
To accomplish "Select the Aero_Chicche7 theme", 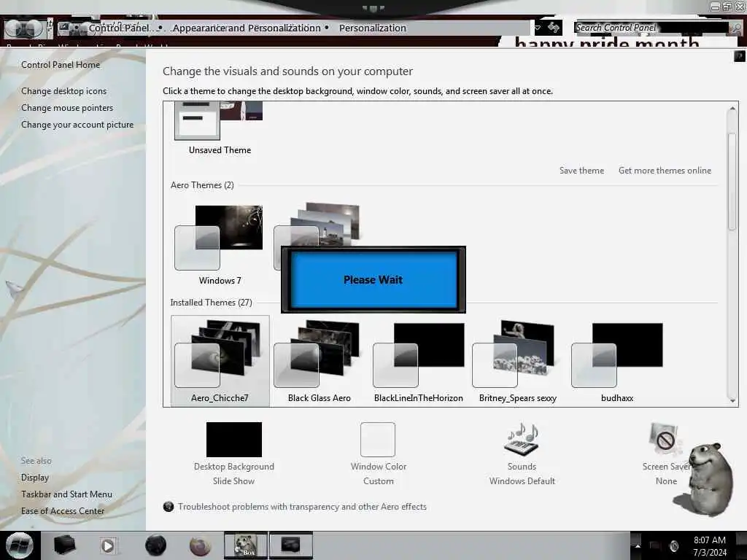I will (220, 362).
